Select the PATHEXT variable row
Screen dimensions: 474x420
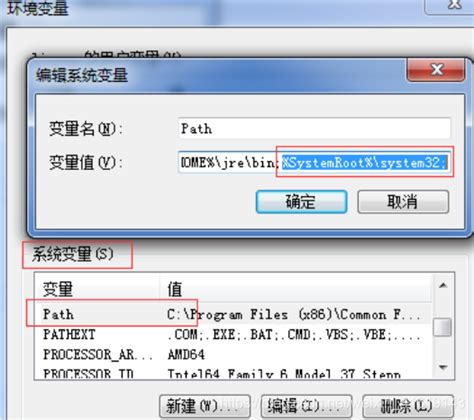tap(232, 334)
